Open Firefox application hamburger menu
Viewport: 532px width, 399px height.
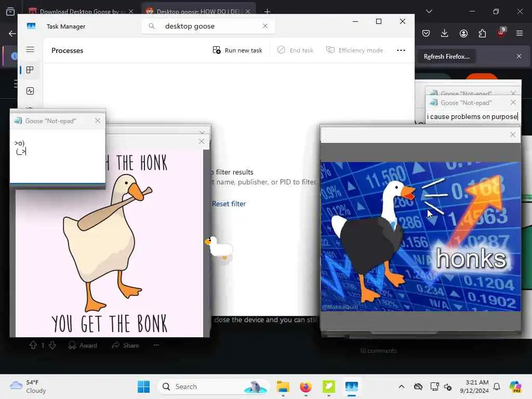[x=520, y=33]
